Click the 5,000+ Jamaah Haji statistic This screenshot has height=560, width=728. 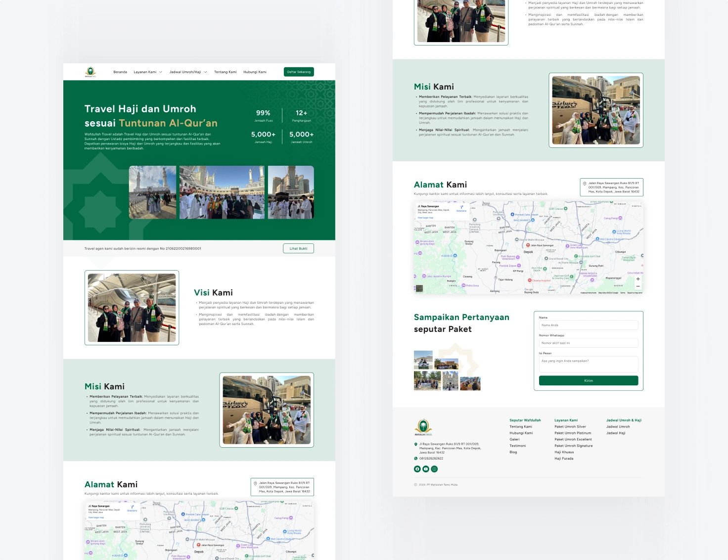pos(263,137)
